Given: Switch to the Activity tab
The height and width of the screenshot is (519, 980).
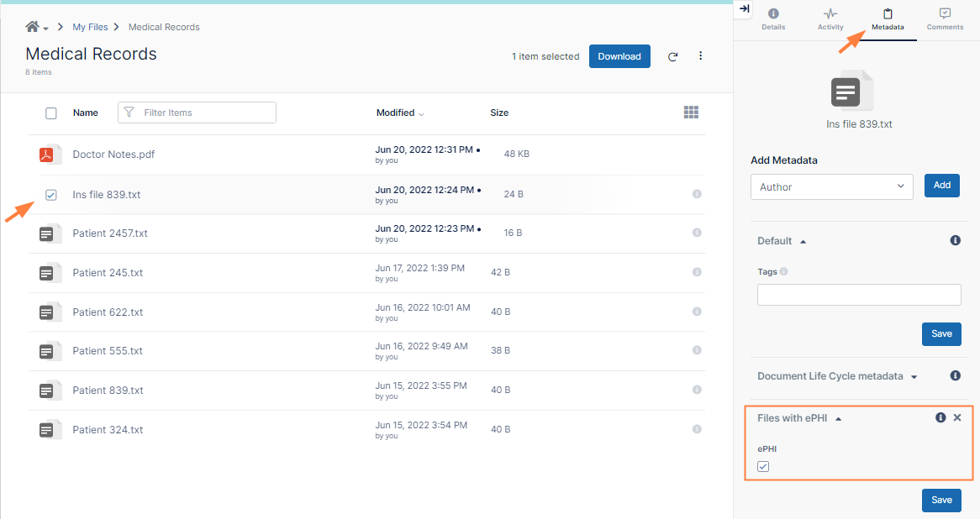Looking at the screenshot, I should (830, 19).
